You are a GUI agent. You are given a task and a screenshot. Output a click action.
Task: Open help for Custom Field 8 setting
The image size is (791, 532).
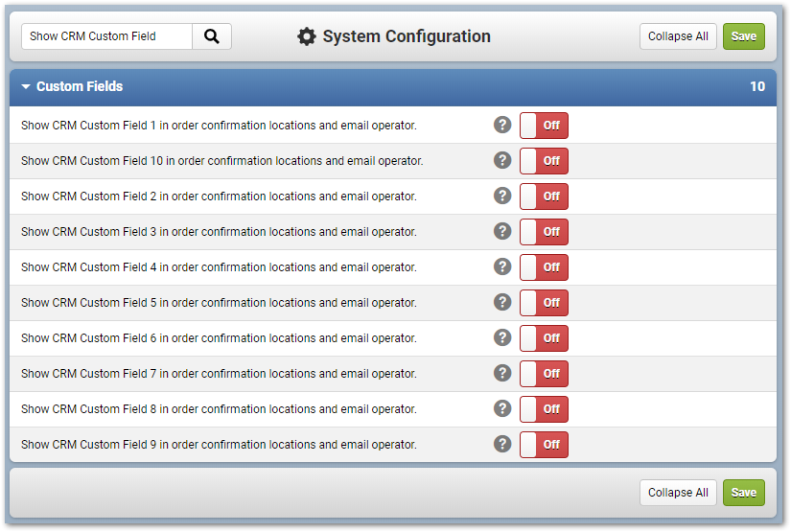click(x=502, y=408)
